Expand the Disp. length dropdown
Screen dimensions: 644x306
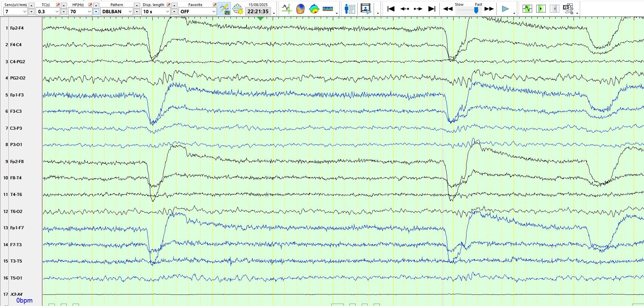167,12
